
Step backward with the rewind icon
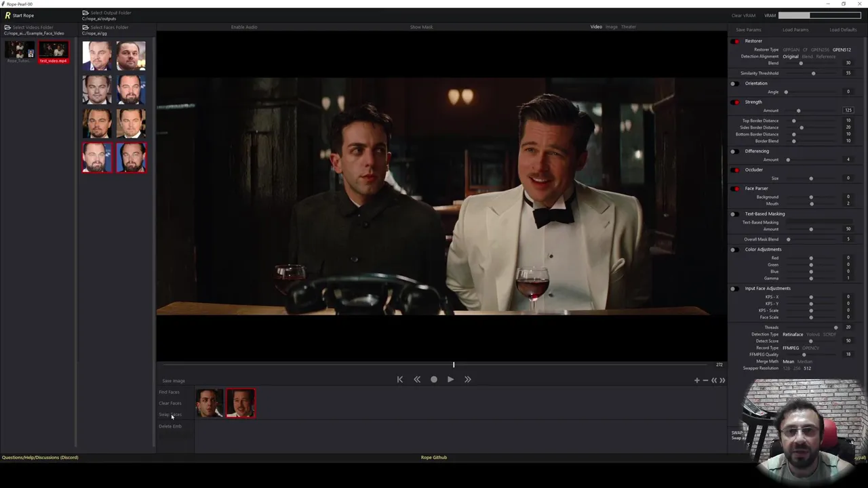(x=417, y=380)
